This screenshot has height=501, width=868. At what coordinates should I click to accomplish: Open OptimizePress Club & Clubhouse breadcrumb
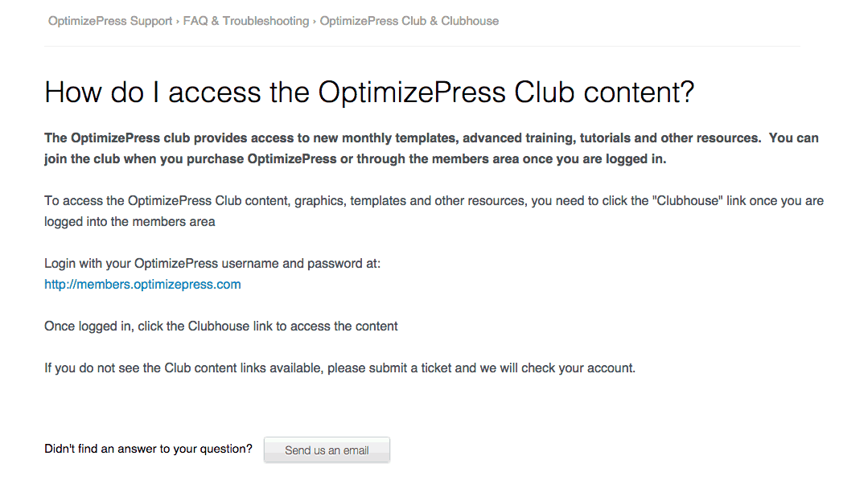[409, 21]
